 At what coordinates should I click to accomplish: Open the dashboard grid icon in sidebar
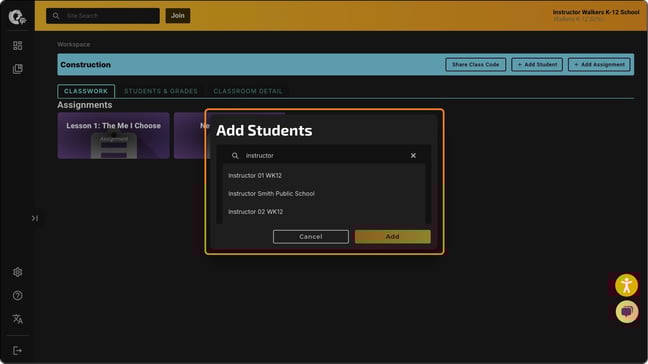pyautogui.click(x=17, y=45)
